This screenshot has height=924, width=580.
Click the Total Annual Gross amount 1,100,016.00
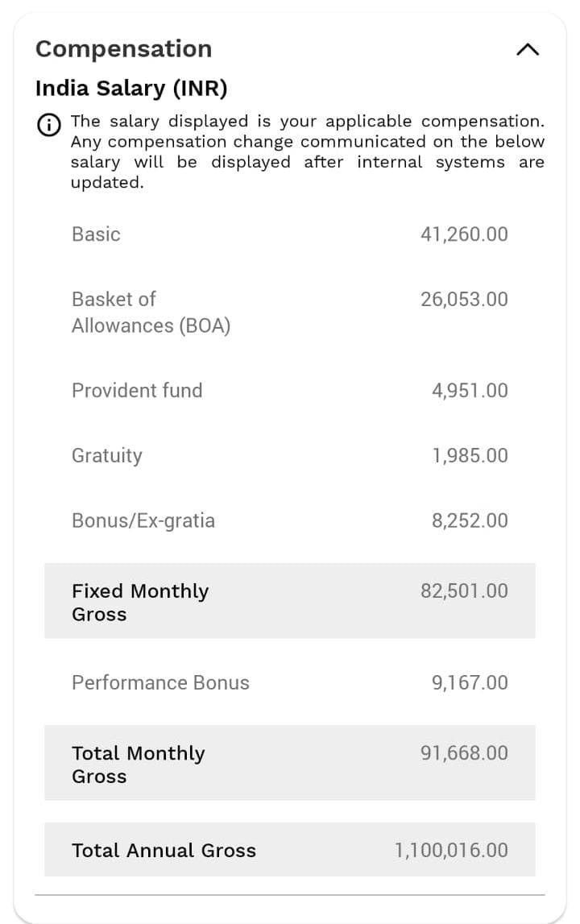[x=451, y=850]
